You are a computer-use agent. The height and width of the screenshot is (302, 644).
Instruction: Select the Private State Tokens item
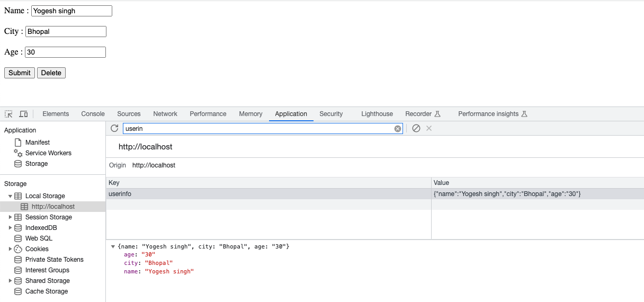pos(55,260)
